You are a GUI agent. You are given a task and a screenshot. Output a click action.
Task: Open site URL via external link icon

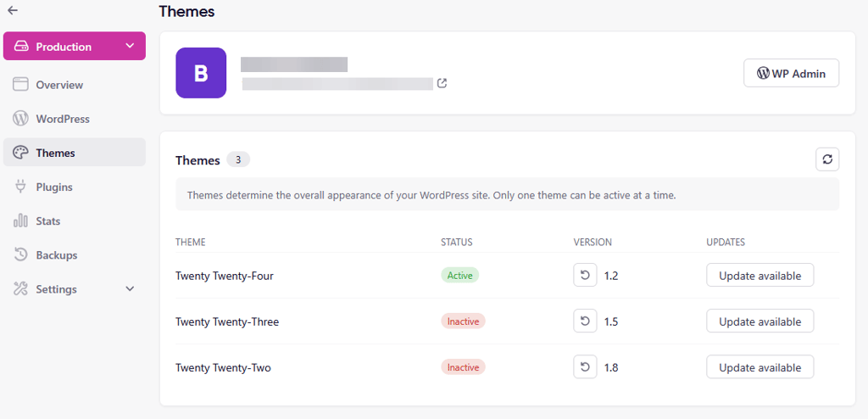[442, 84]
